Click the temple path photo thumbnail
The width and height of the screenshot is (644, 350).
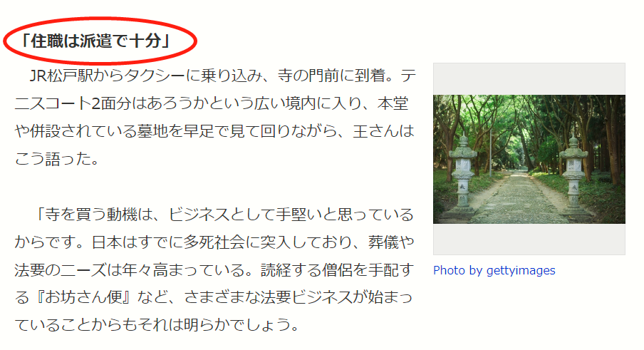(529, 160)
